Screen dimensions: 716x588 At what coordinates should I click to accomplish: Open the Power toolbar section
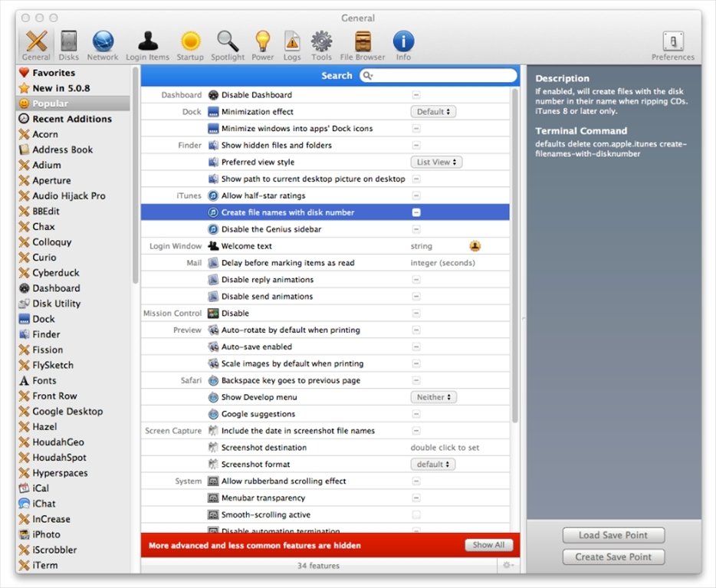point(263,45)
